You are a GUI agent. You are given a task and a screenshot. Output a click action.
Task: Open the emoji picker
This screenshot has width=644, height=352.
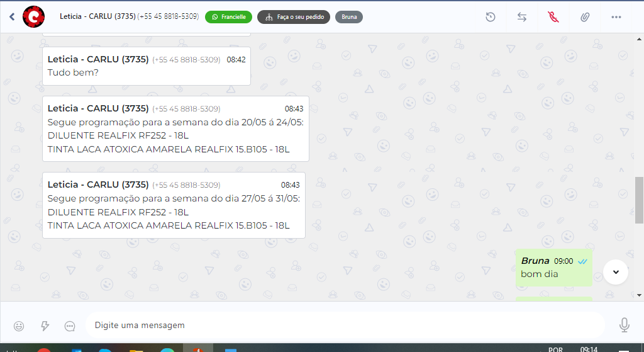pyautogui.click(x=19, y=326)
